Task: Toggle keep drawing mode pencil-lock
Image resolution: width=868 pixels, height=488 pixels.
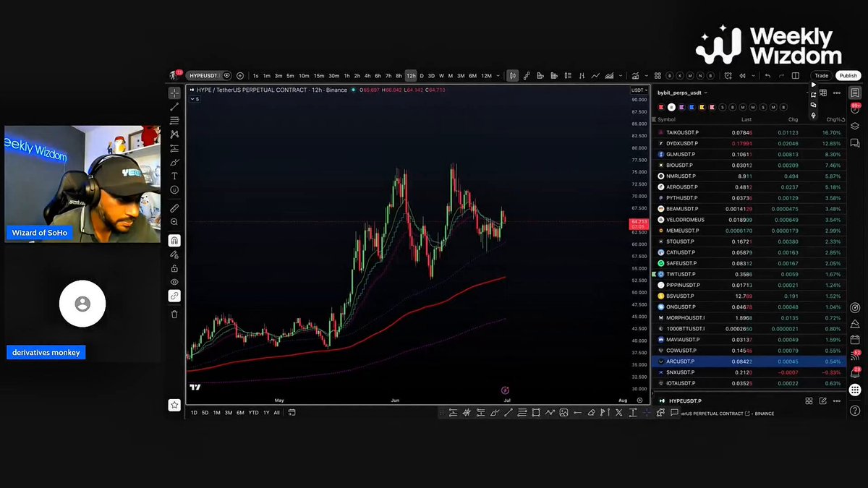Action: pyautogui.click(x=174, y=254)
